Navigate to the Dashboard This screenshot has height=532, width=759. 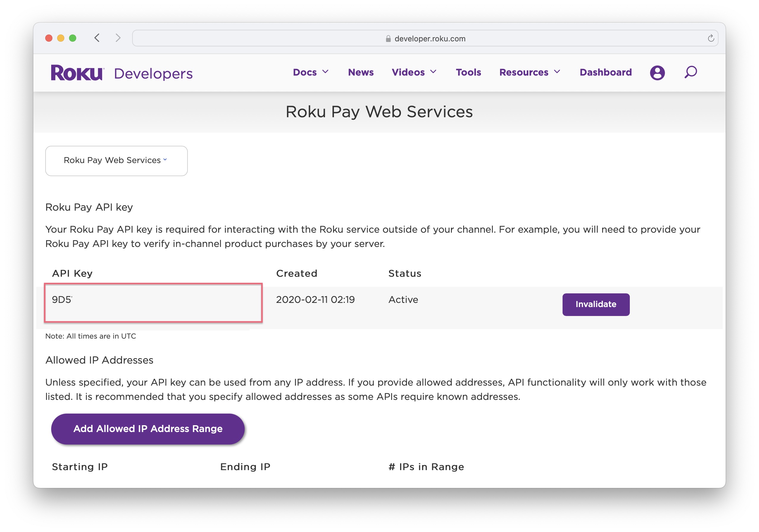[605, 72]
